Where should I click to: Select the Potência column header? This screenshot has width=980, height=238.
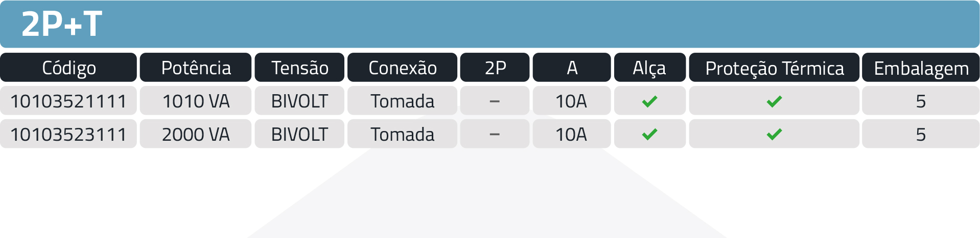pyautogui.click(x=196, y=68)
